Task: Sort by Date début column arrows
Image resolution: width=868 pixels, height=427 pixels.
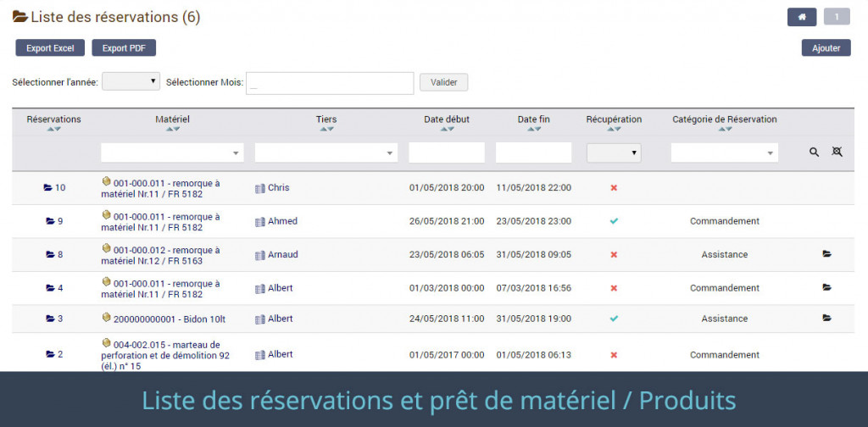Action: coord(448,129)
